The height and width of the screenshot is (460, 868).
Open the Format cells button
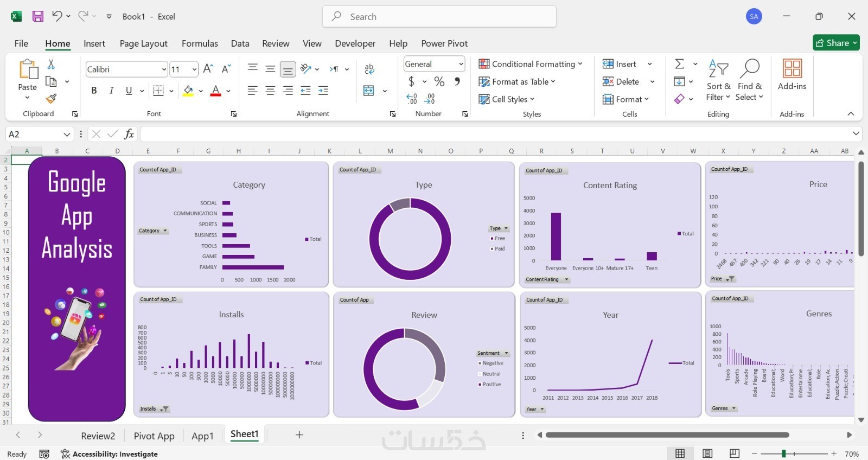[626, 99]
